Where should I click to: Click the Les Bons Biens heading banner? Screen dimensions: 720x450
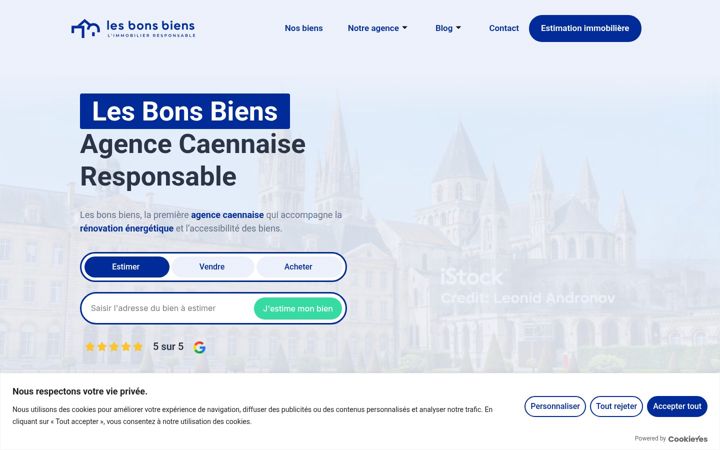tap(185, 111)
